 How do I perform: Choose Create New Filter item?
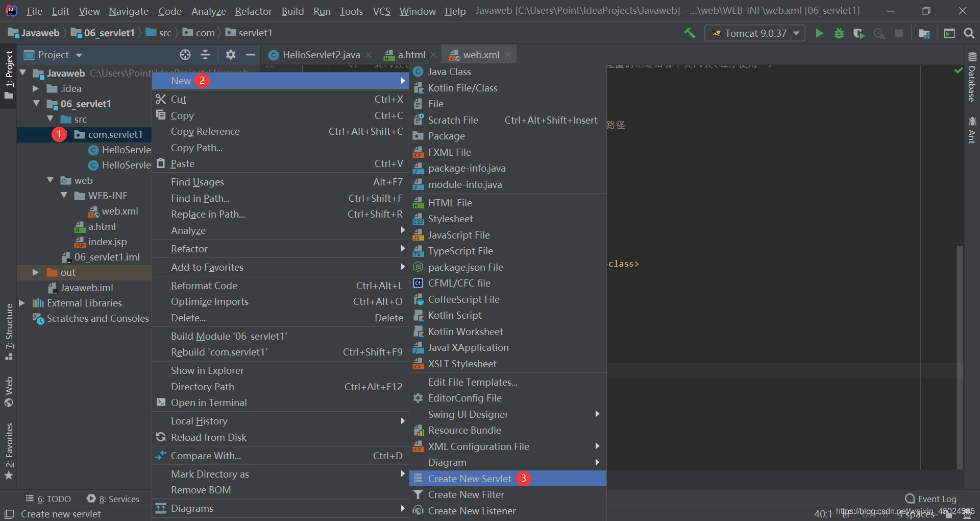508,495
